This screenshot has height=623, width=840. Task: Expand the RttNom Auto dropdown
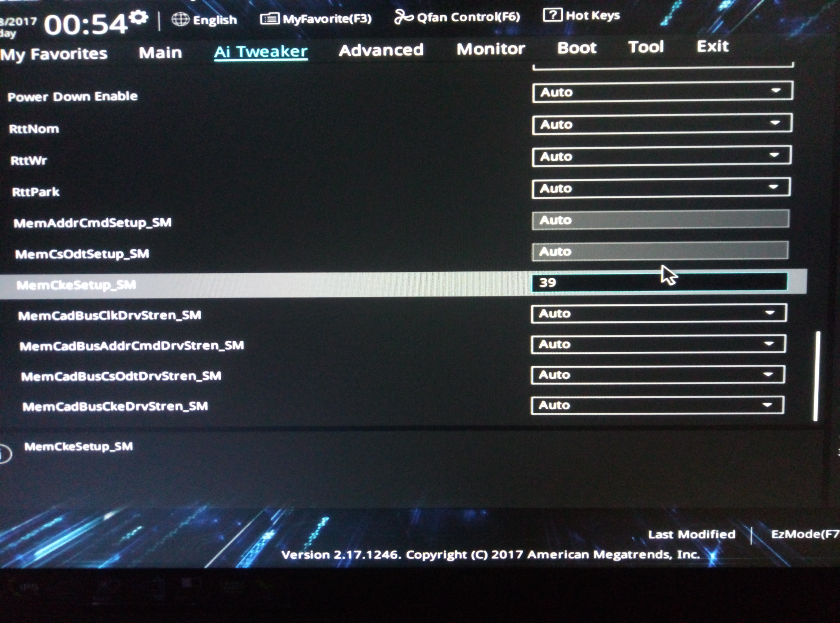pyautogui.click(x=662, y=124)
